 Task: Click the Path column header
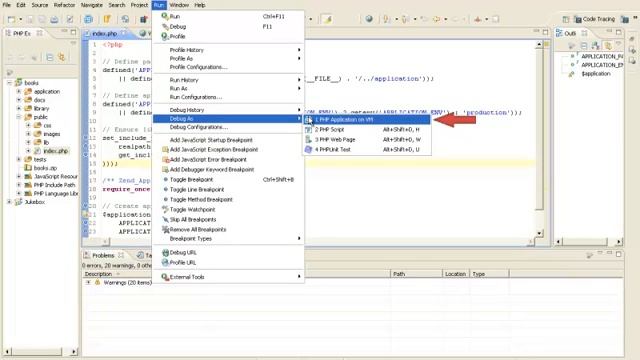(x=416, y=274)
